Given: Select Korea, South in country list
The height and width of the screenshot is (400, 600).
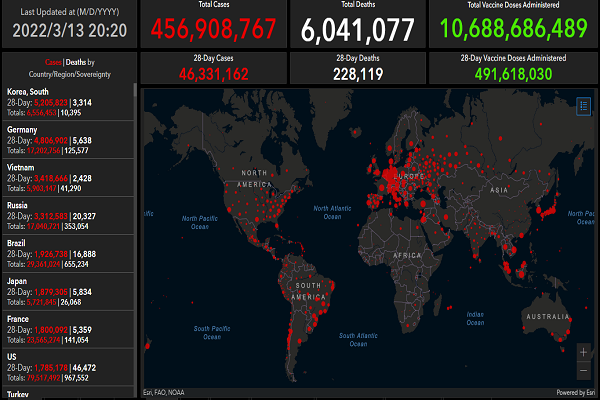Looking at the screenshot, I should coord(68,102).
